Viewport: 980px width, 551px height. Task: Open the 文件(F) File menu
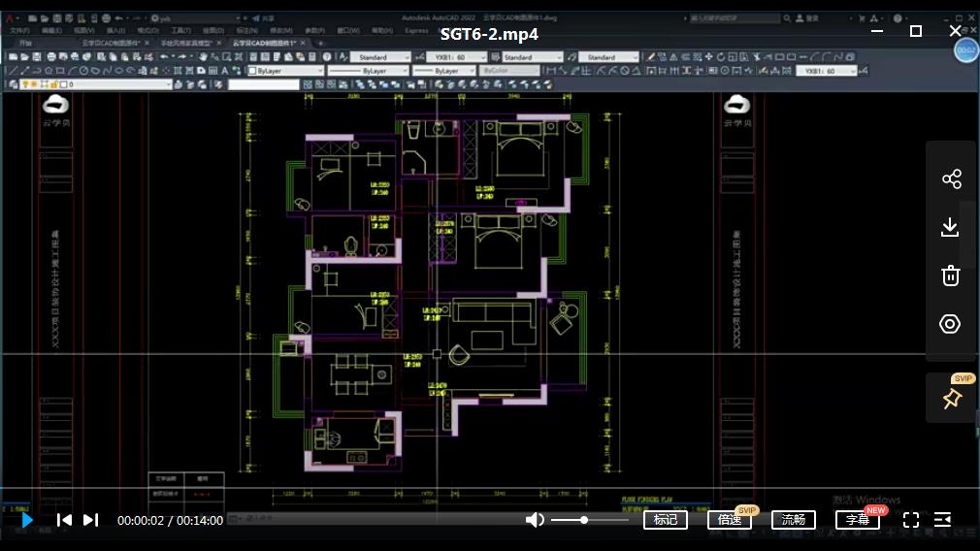[x=20, y=31]
